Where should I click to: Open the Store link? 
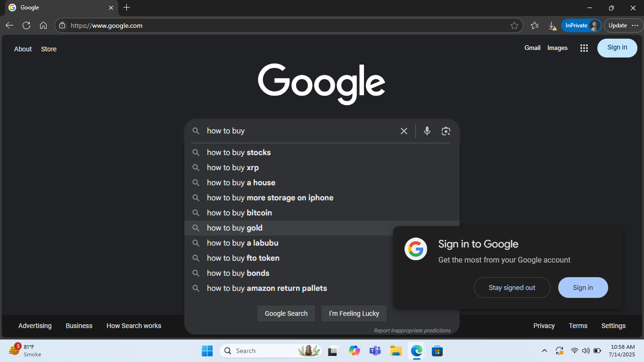point(49,49)
